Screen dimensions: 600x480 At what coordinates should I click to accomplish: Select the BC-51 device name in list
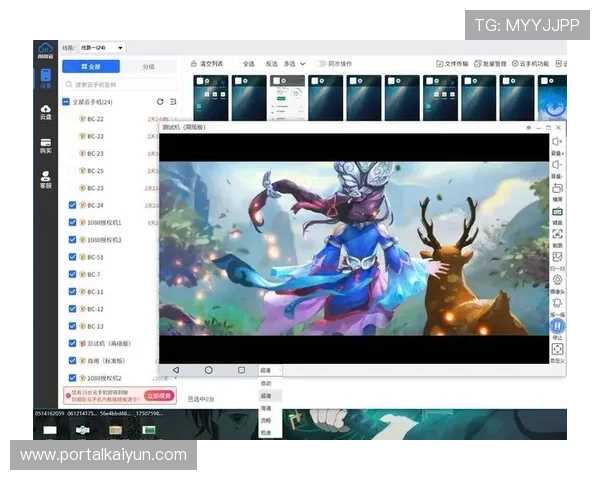95,257
